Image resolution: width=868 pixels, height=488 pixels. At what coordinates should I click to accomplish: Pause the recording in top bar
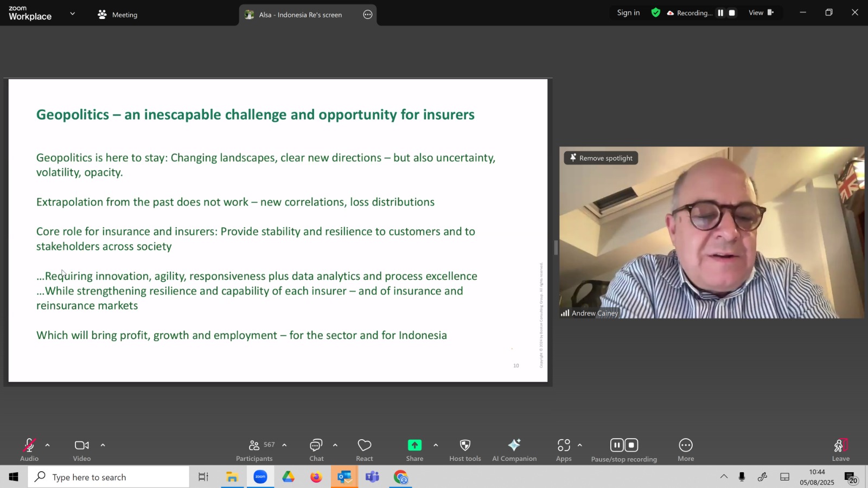click(x=720, y=13)
